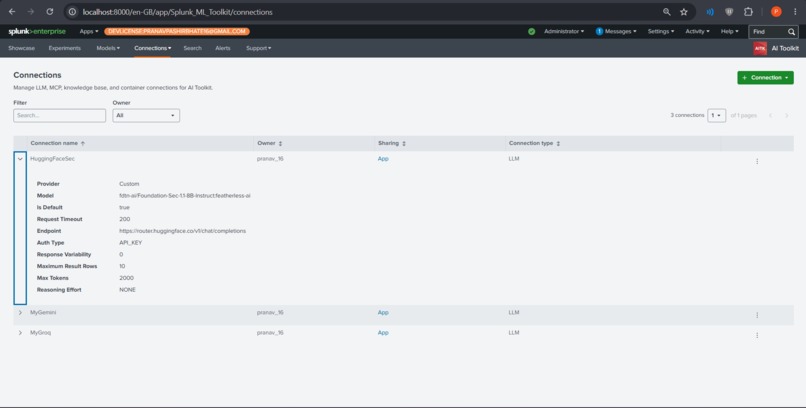The height and width of the screenshot is (408, 806).
Task: Select the MyGroq connection name
Action: (41, 333)
